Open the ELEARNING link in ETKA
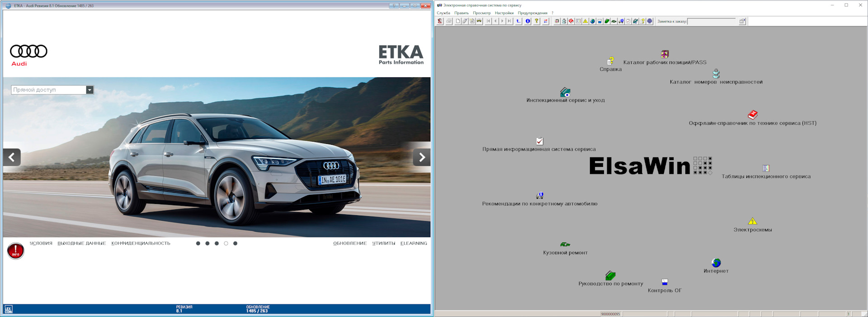 click(414, 243)
